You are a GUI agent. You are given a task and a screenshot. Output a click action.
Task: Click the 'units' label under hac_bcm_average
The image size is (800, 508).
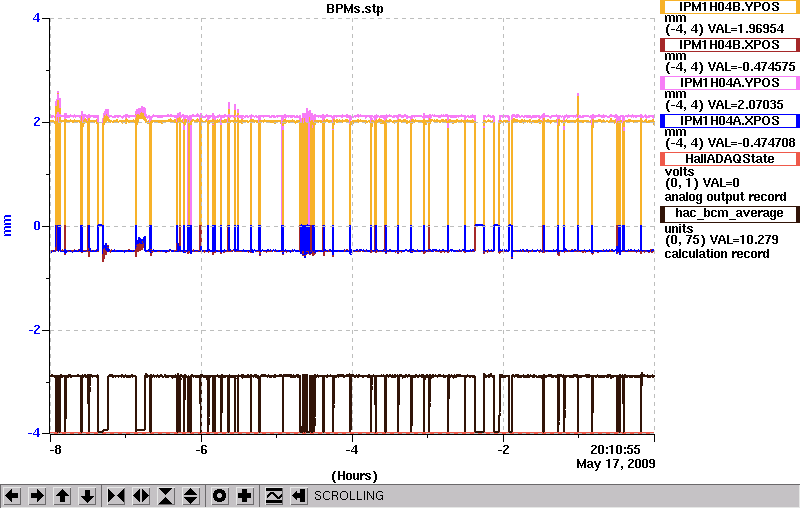[x=679, y=228]
